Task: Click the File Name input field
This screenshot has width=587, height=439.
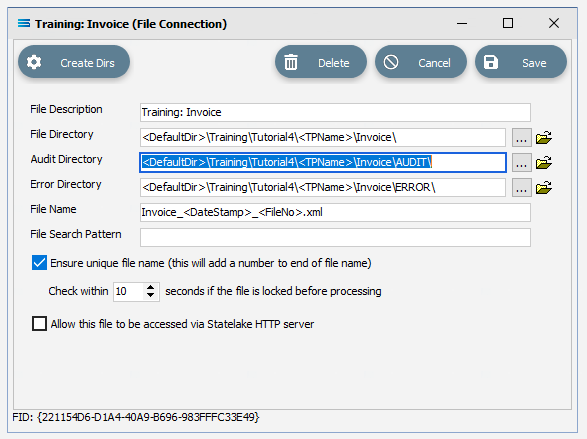Action: [x=335, y=212]
